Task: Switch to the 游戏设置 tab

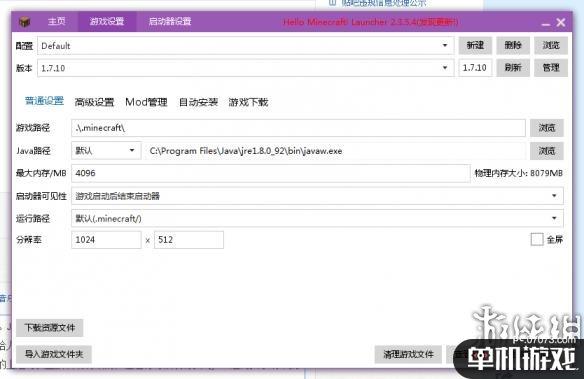Action: pyautogui.click(x=107, y=21)
